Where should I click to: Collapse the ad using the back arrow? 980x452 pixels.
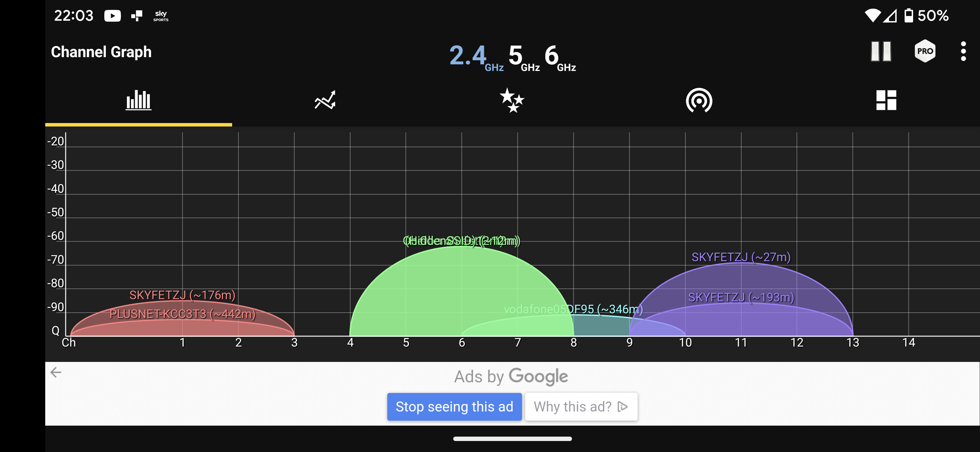[x=56, y=373]
